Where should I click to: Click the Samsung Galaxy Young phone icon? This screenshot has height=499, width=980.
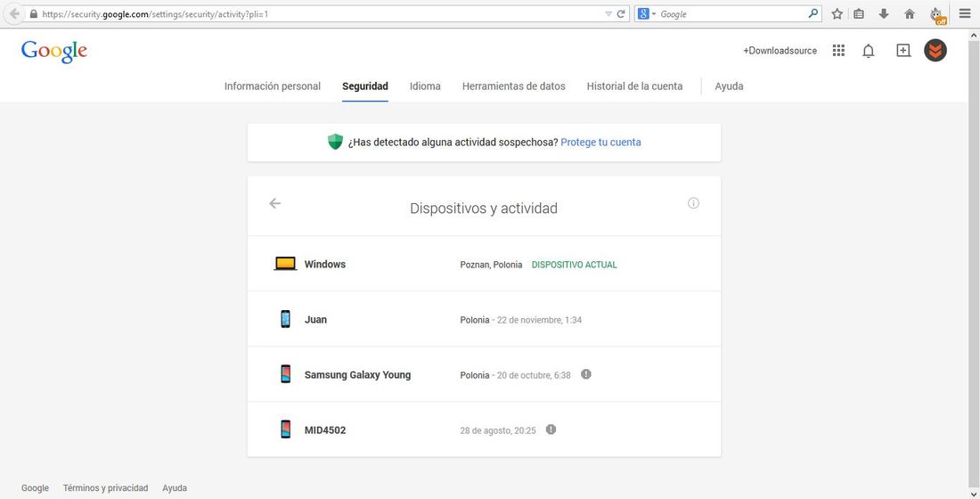pos(285,374)
